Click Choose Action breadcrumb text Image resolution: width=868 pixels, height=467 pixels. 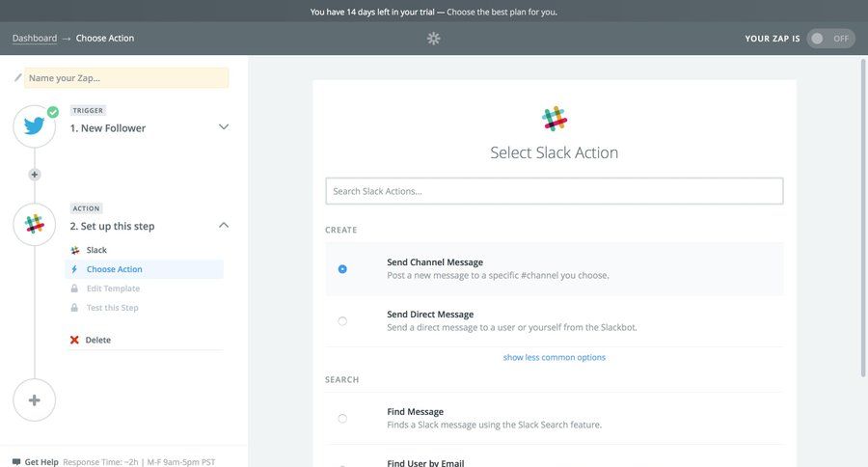coord(104,39)
